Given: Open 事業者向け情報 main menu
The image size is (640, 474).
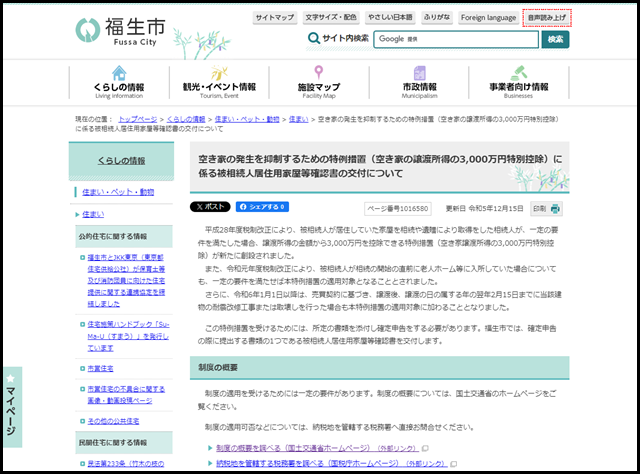Looking at the screenshot, I should tap(518, 82).
